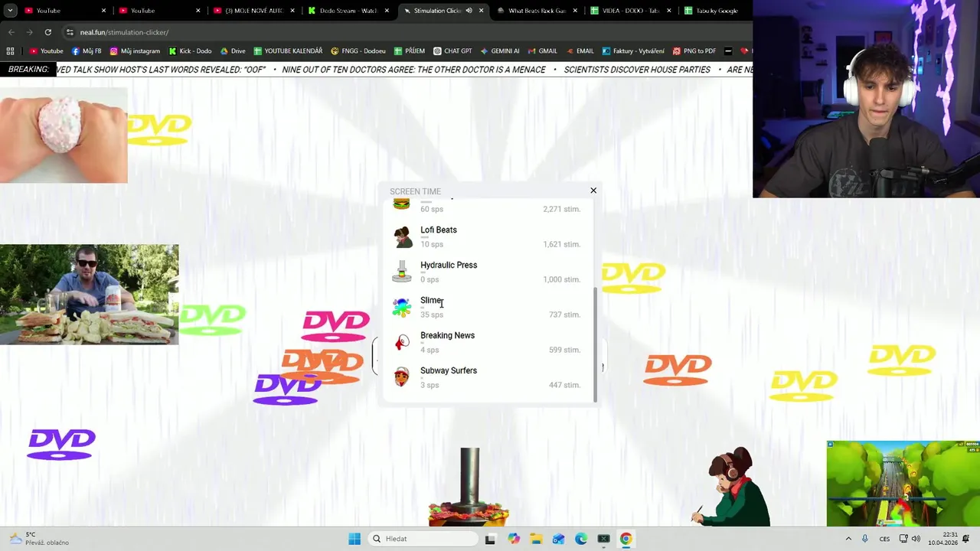Viewport: 980px width, 551px height.
Task: Select the Subway Surfers row label
Action: (449, 370)
